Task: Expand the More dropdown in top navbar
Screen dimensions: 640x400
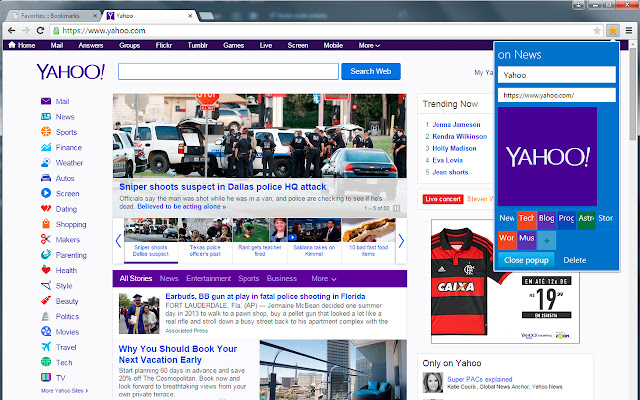Action: [369, 45]
